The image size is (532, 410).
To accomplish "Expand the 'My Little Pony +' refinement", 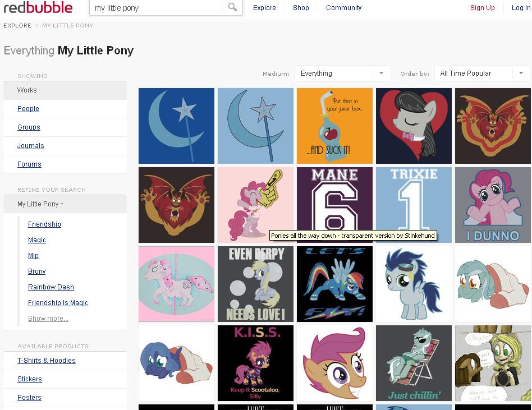I will [x=40, y=204].
